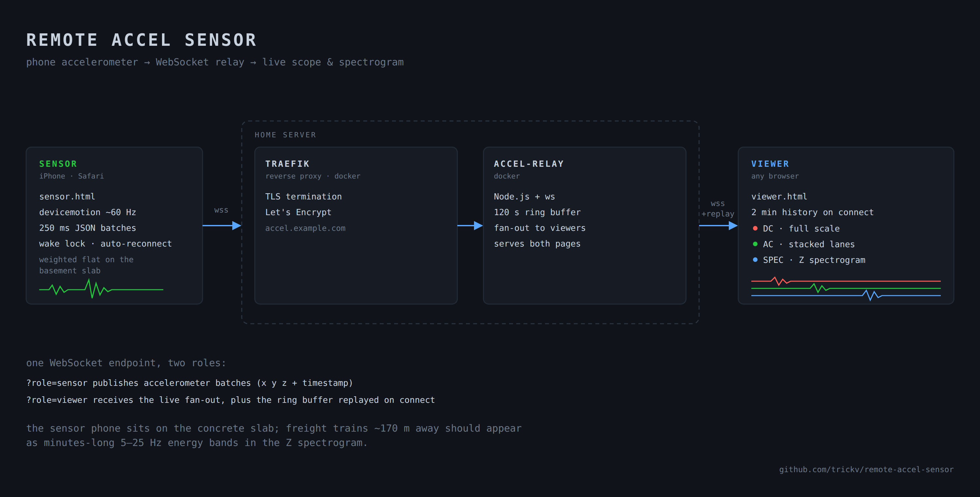Click 'any browser' subtitle
This screenshot has height=497, width=980.
(775, 176)
